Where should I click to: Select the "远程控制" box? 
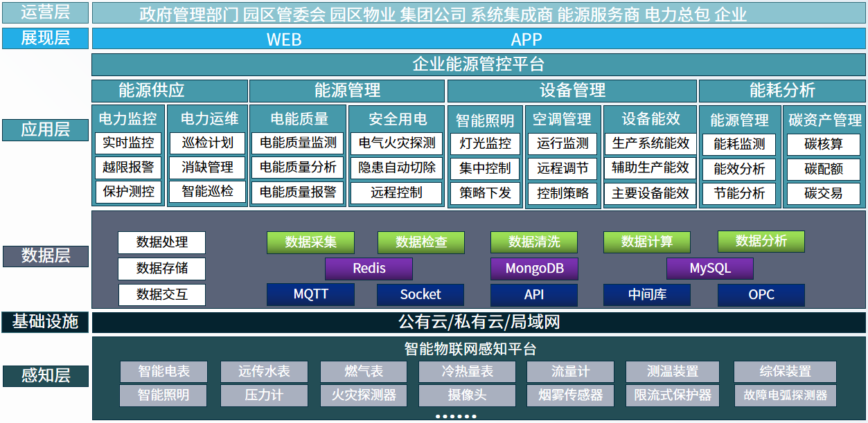(397, 193)
